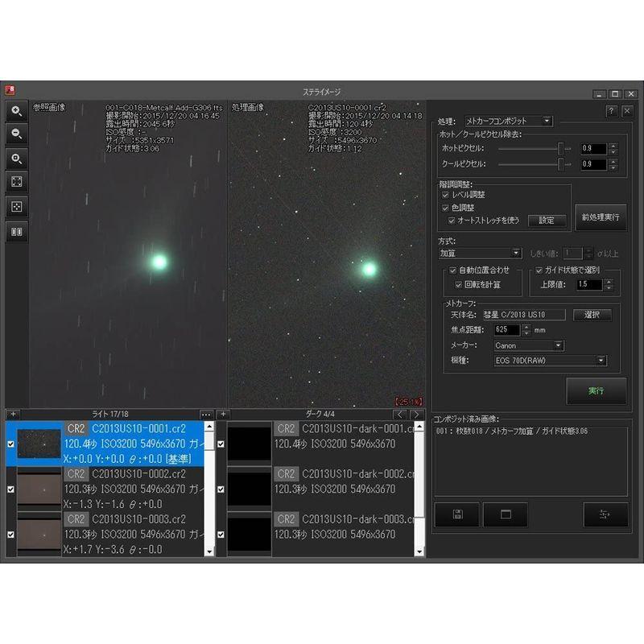Image resolution: width=644 pixels, height=644 pixels.
Task: Click the ホットピクセル slider handle
Action: click(x=560, y=148)
